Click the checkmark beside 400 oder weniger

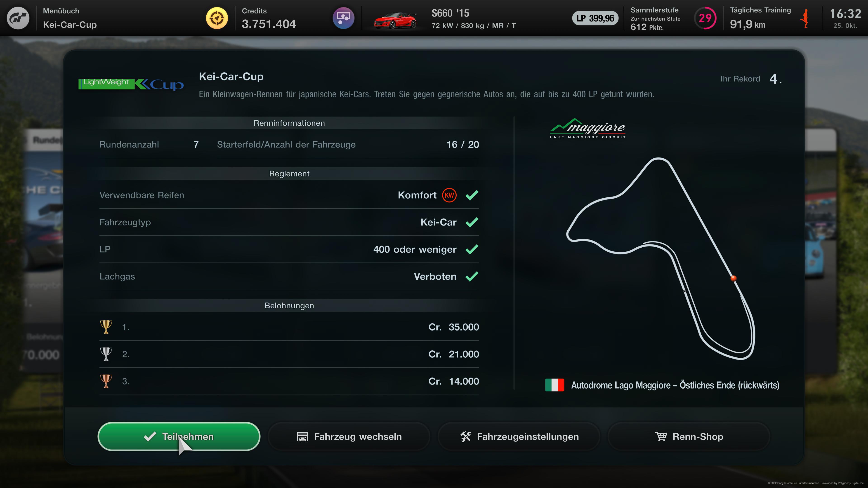(472, 249)
